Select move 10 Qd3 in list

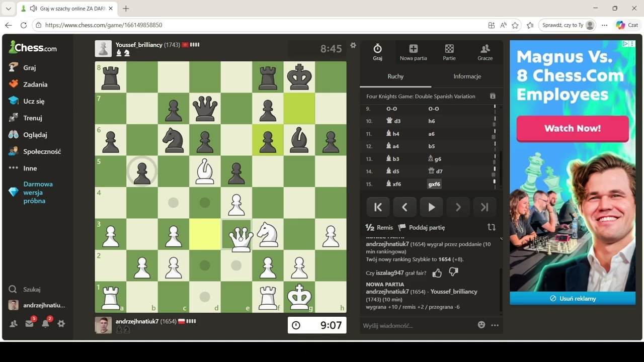[393, 121]
